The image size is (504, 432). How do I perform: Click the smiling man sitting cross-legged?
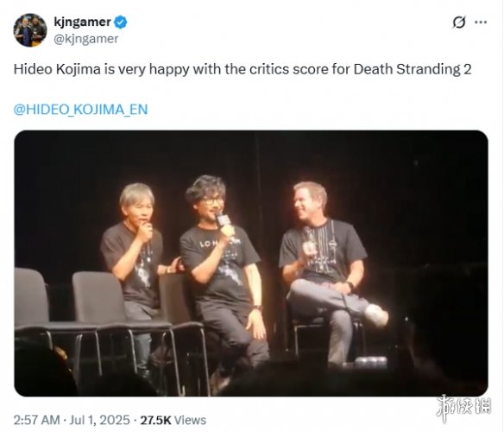[328, 270]
